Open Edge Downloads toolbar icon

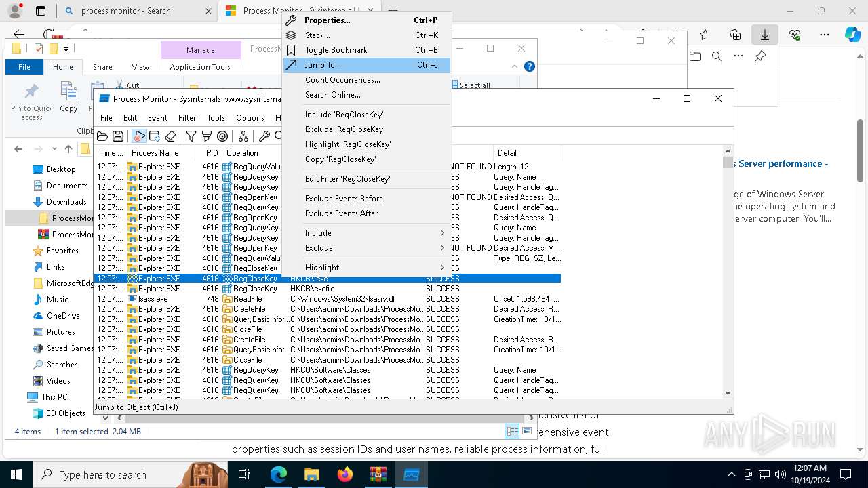[764, 35]
